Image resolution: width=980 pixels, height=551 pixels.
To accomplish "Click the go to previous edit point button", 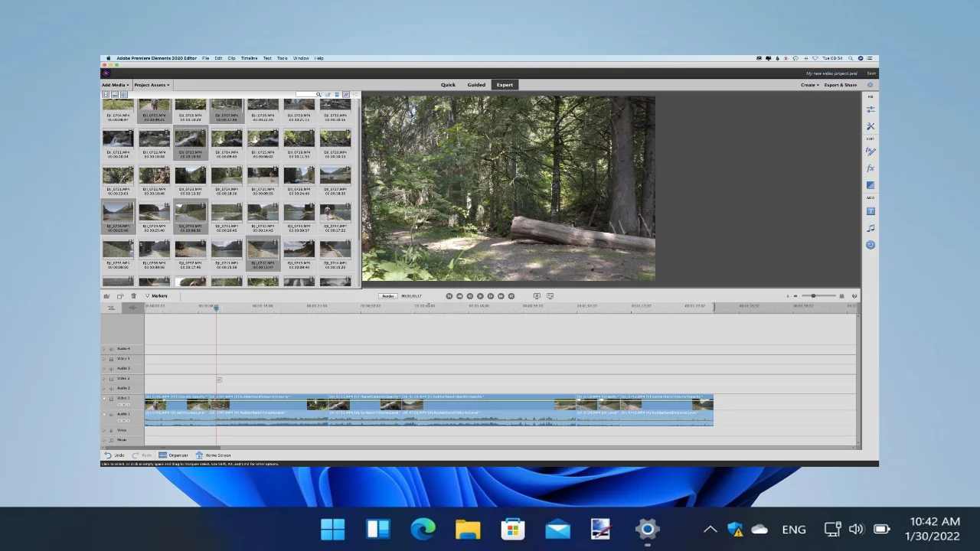I will [449, 296].
